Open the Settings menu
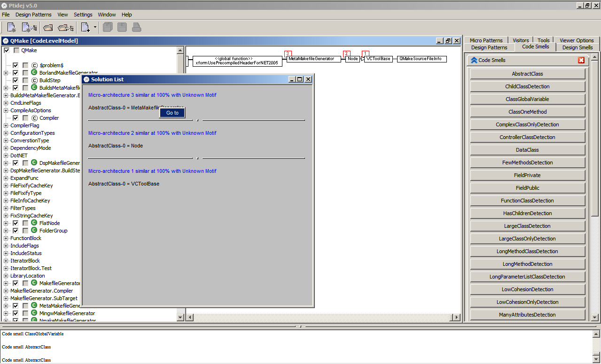This screenshot has height=364, width=601. pos(83,15)
